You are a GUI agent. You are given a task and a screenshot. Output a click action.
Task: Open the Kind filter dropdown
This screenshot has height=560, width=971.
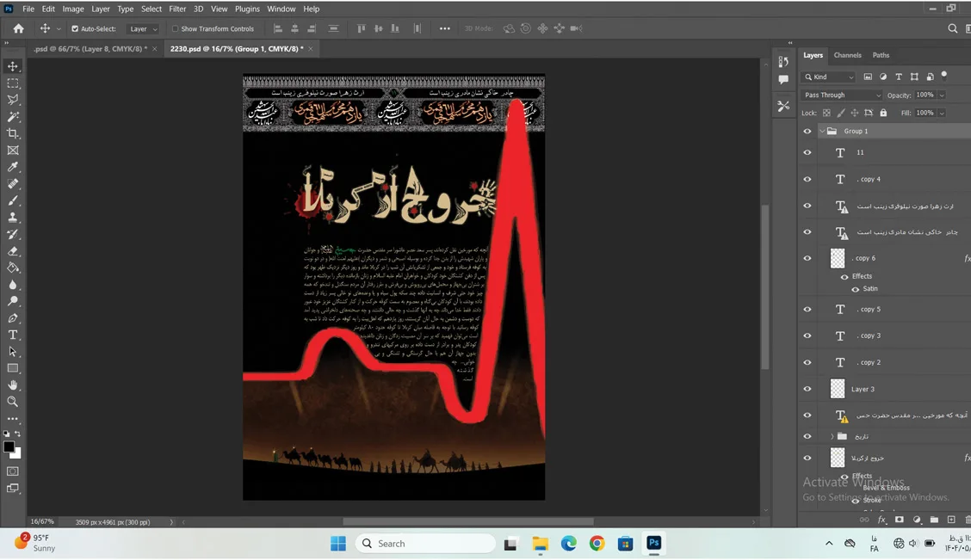click(x=829, y=77)
